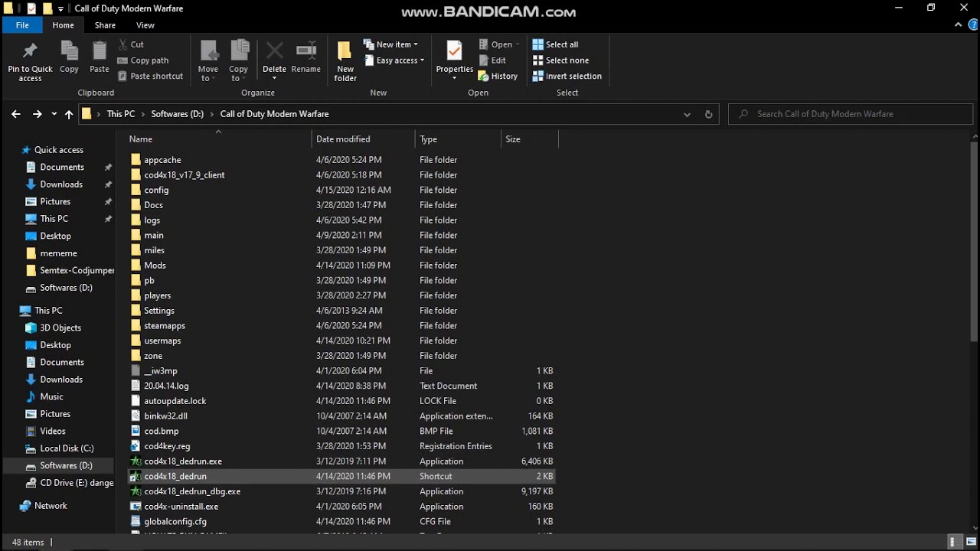Click the Pin to Quick access icon

(x=30, y=51)
